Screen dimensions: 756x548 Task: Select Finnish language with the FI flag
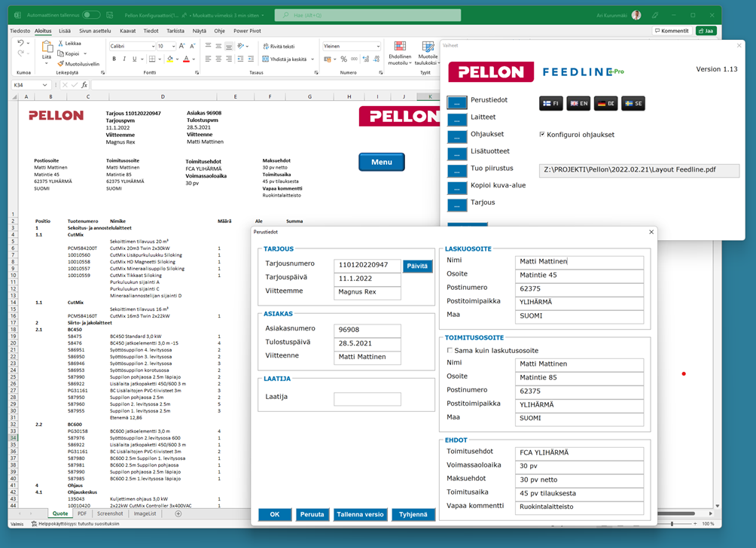point(551,103)
